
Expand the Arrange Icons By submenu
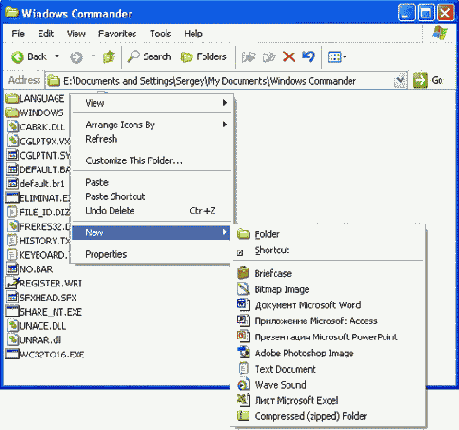pos(152,125)
